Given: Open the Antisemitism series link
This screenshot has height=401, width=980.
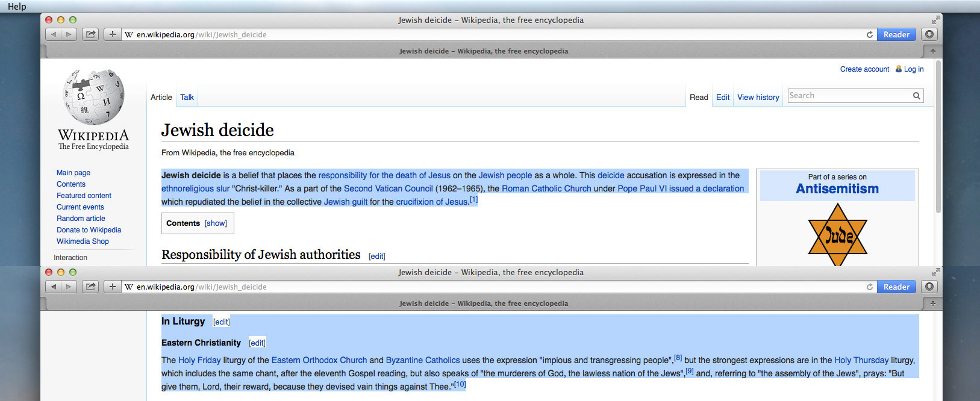Looking at the screenshot, I should pyautogui.click(x=837, y=189).
